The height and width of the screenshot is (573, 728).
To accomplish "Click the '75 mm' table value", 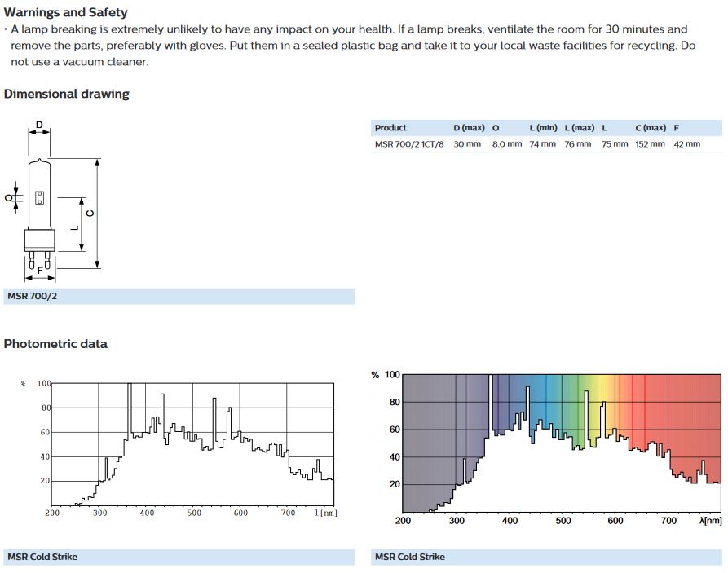I will tap(615, 144).
